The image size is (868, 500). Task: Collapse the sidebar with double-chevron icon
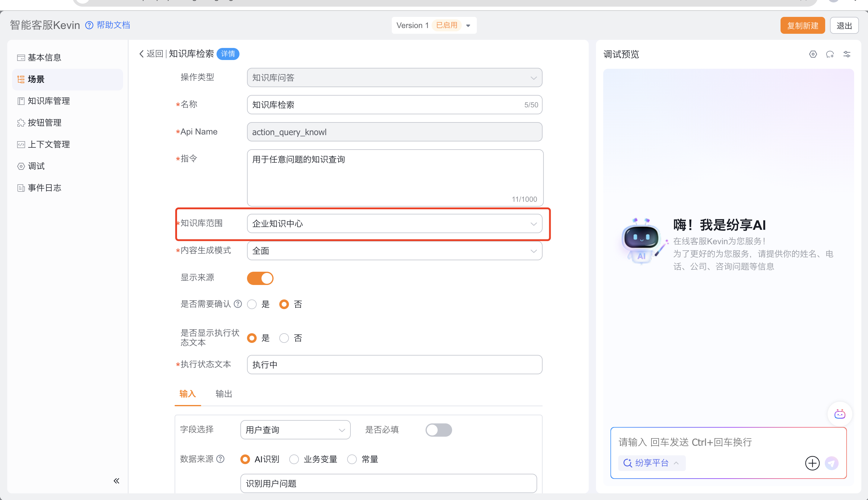[116, 481]
